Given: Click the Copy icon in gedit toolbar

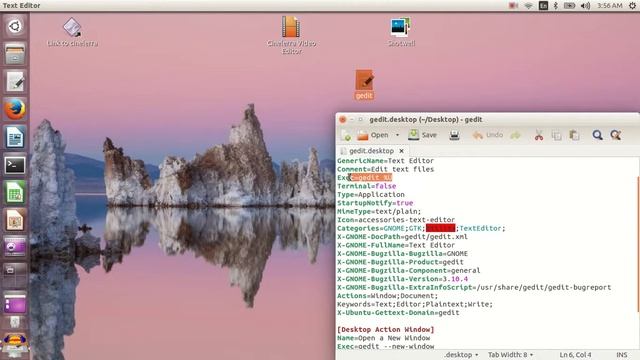Looking at the screenshot, I should [556, 135].
